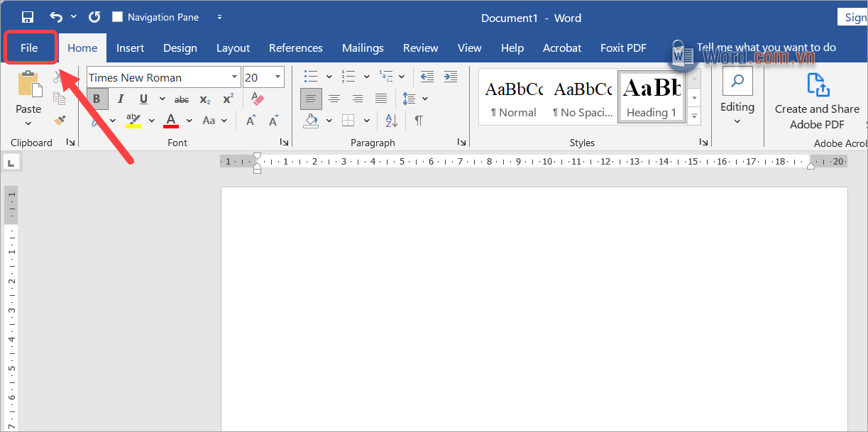Select the View tab
This screenshot has width=868, height=432.
tap(470, 48)
